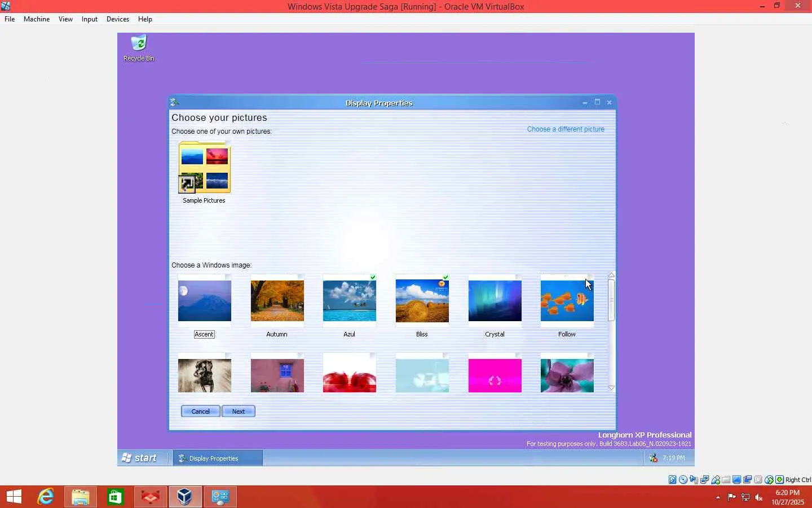This screenshot has height=508, width=812.
Task: Click the 'Choose your pictures' heading
Action: pos(219,117)
